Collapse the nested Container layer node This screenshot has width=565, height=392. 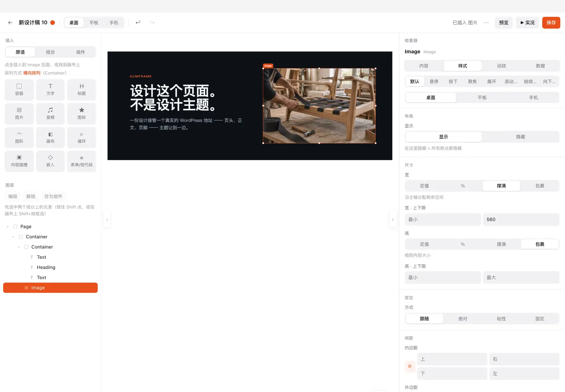(x=19, y=247)
